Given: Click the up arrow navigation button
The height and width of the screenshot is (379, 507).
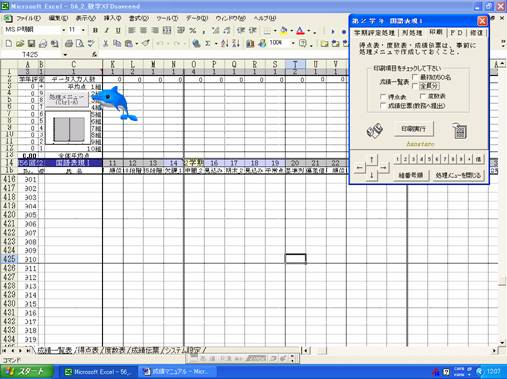Looking at the screenshot, I should tap(372, 159).
